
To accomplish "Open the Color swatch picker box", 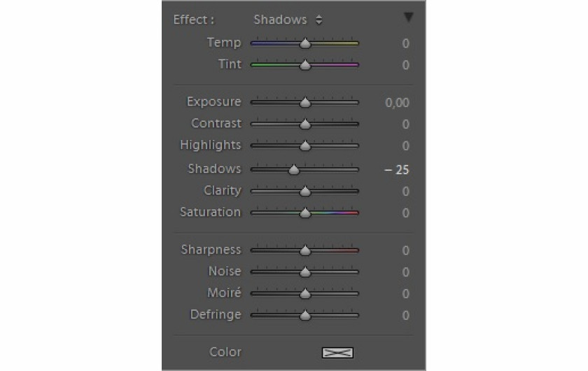I will [x=337, y=353].
